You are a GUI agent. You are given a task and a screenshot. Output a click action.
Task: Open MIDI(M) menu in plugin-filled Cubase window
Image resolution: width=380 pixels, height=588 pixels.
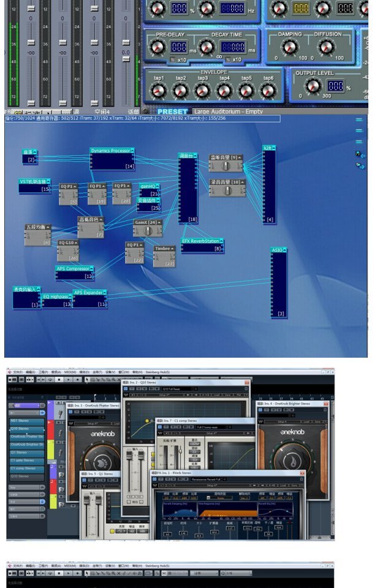tap(70, 372)
